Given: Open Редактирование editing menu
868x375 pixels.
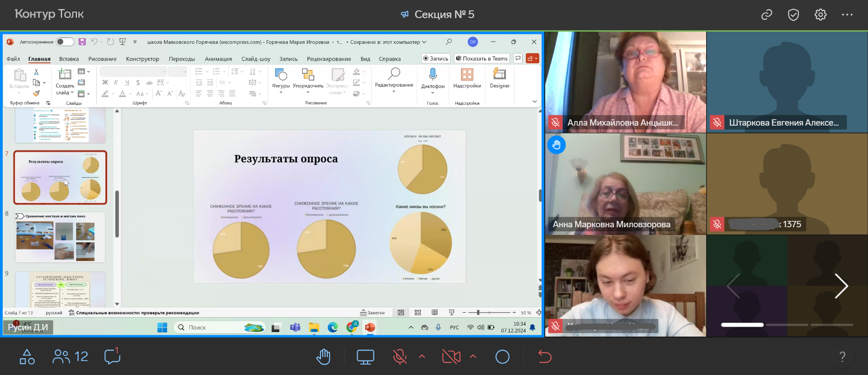Looking at the screenshot, I should pos(394,80).
